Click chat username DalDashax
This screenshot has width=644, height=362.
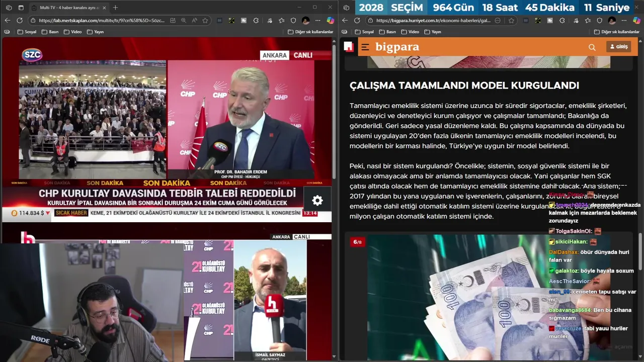(x=563, y=252)
